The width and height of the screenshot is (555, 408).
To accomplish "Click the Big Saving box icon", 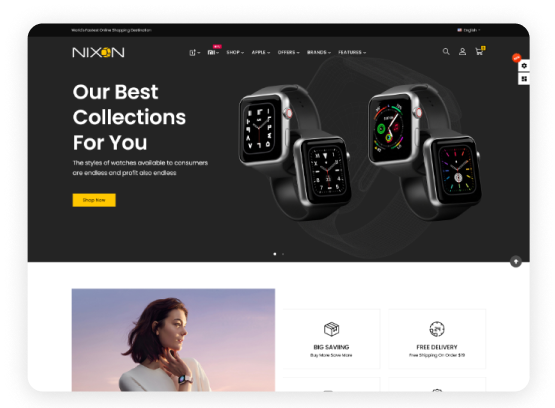I will (331, 329).
